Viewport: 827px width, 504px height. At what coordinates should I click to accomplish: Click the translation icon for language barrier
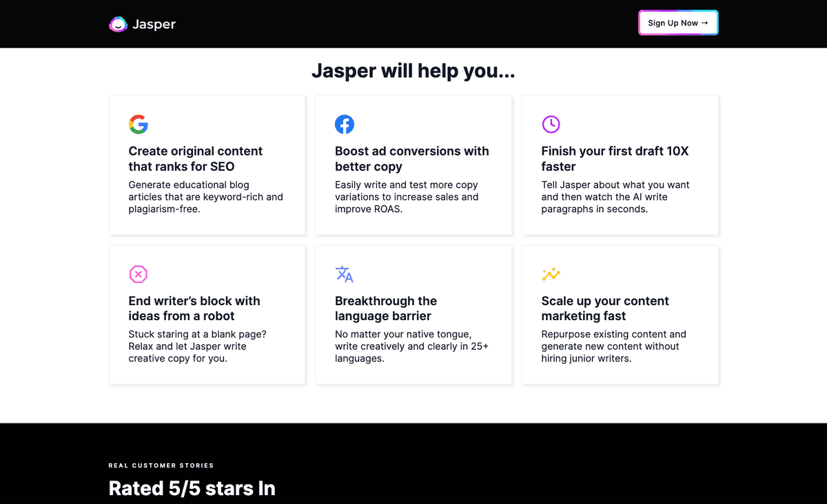[x=345, y=274]
